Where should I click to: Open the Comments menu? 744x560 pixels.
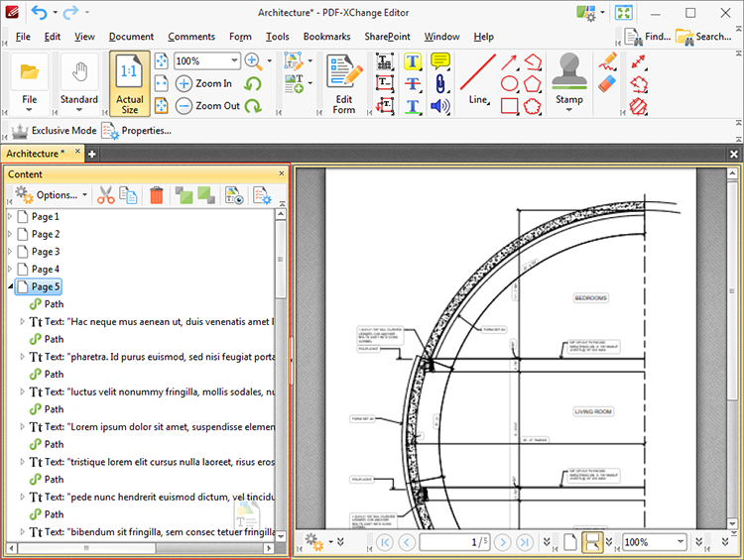(191, 37)
